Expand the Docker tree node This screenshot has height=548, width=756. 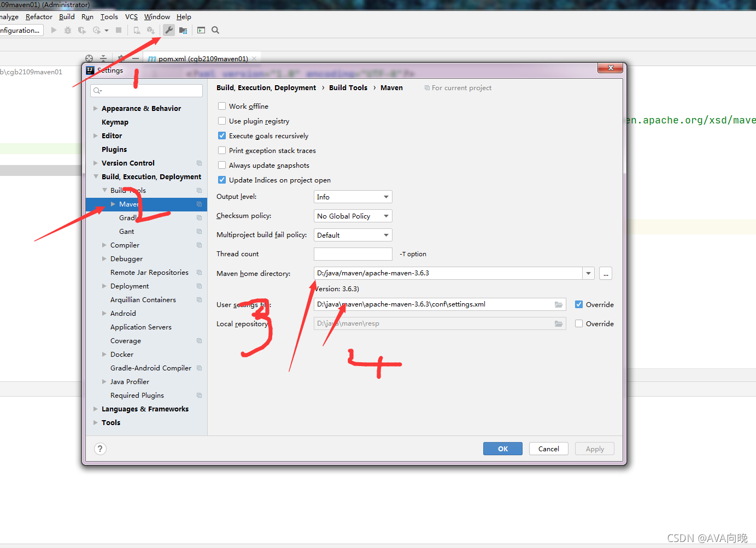[x=104, y=354]
